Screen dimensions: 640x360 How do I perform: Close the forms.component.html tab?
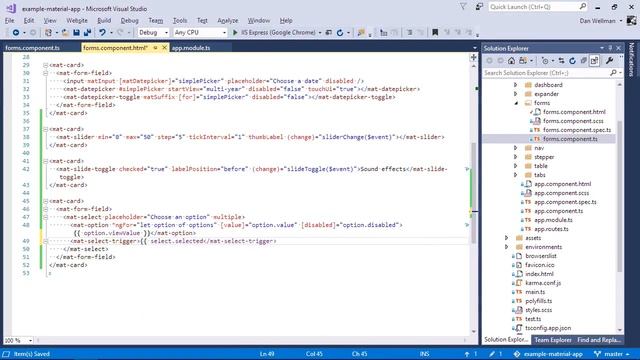tap(164, 48)
